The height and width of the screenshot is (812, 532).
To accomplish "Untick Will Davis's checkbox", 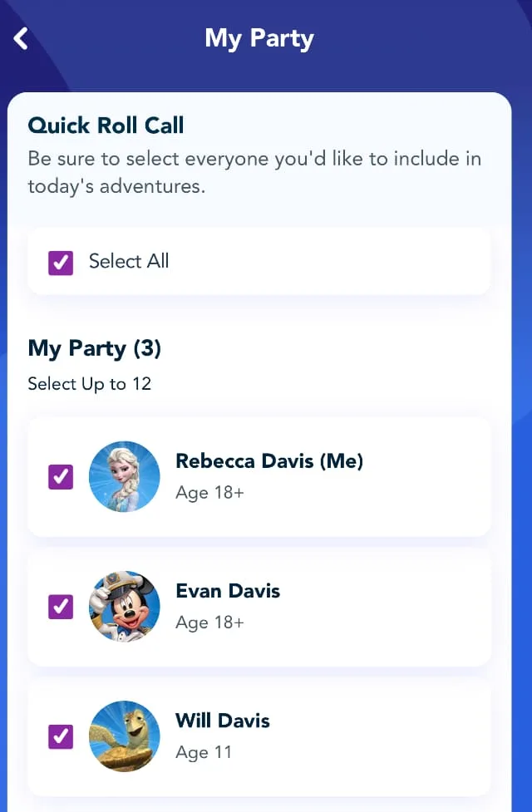I will [x=61, y=736].
